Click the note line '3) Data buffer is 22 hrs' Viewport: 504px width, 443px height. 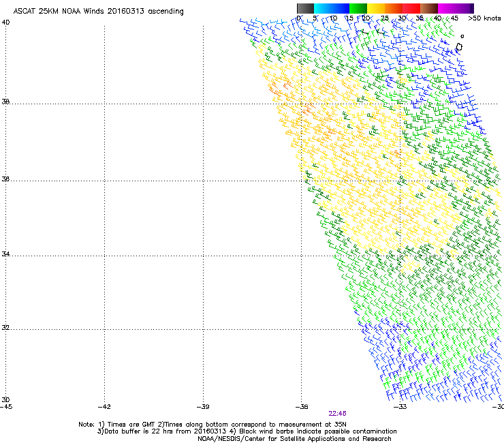click(x=247, y=431)
